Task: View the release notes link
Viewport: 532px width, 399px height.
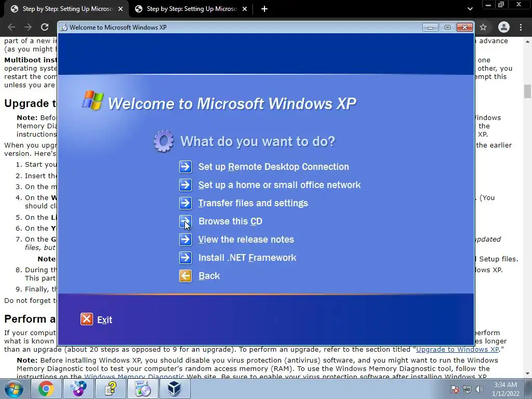Action: (246, 240)
